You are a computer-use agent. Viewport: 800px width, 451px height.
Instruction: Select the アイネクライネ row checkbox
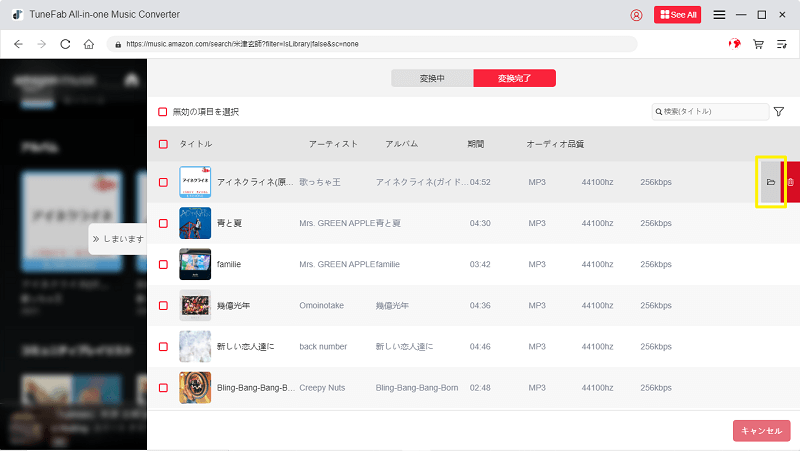coord(163,182)
